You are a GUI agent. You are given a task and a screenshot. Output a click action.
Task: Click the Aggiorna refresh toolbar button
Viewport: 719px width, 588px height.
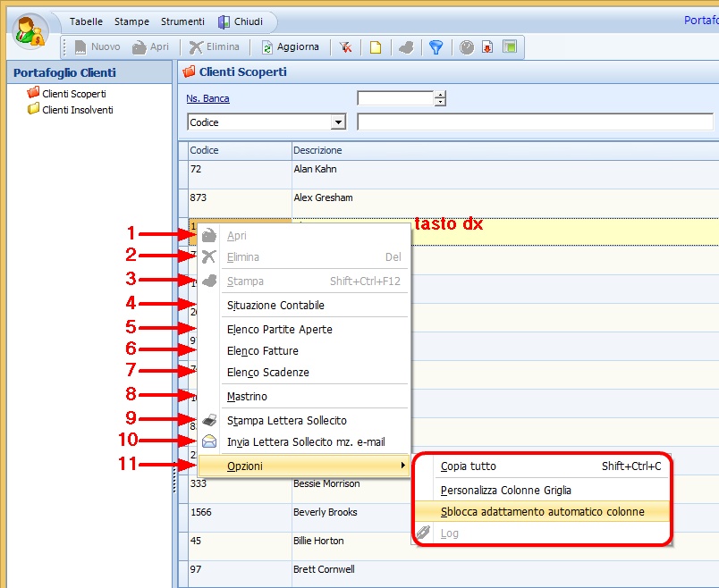point(290,47)
